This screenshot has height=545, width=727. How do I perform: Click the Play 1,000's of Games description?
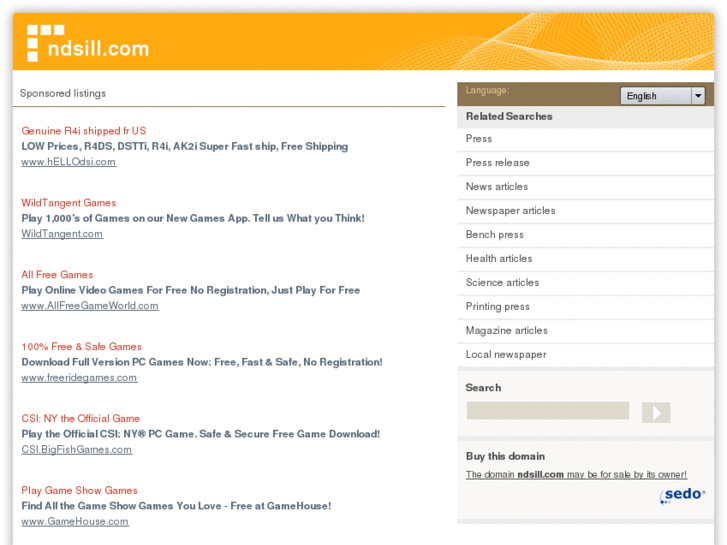tap(193, 218)
